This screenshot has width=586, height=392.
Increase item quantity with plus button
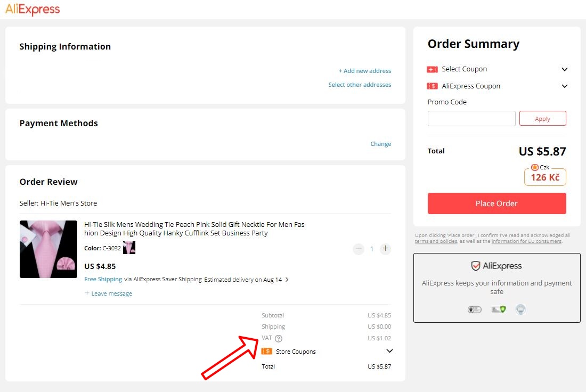click(x=385, y=249)
